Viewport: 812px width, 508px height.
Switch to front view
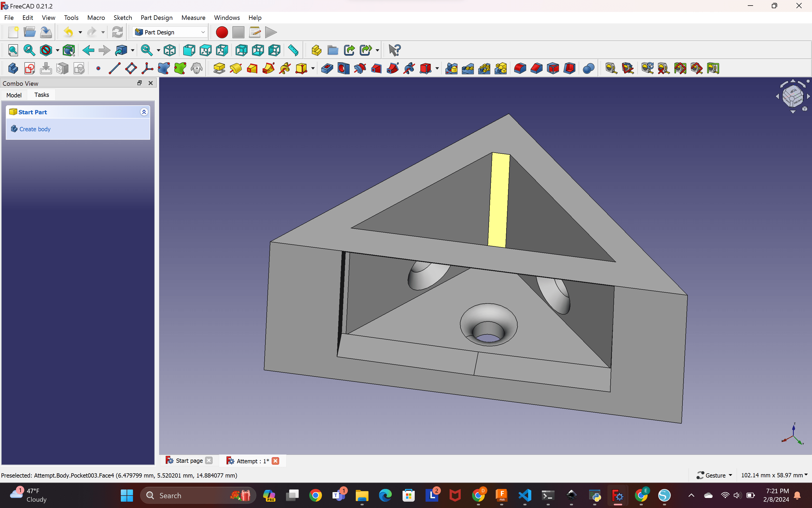[x=189, y=50]
